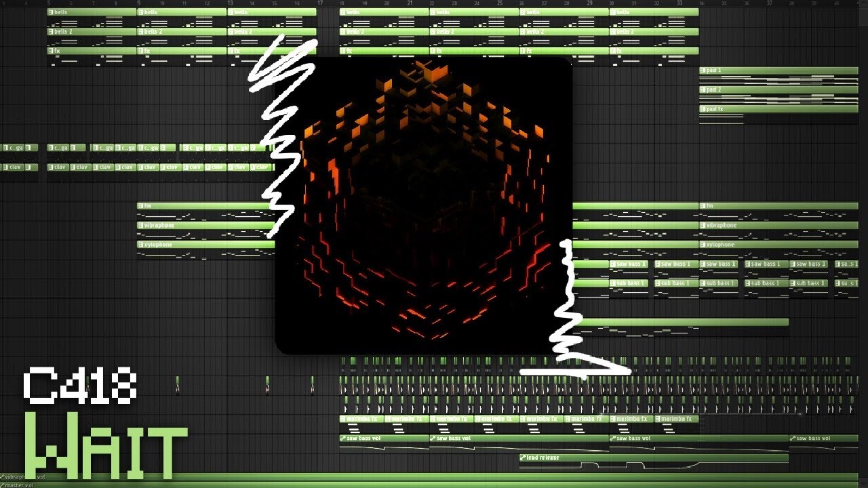Select the clav clip starting at bar 9
The image size is (868, 488).
(x=148, y=167)
